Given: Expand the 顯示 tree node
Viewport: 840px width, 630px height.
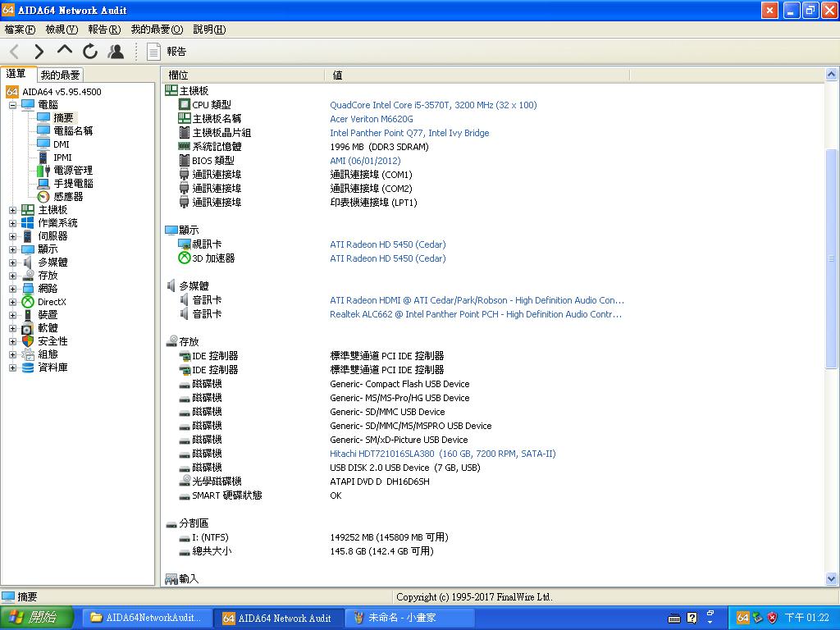Looking at the screenshot, I should 12,249.
